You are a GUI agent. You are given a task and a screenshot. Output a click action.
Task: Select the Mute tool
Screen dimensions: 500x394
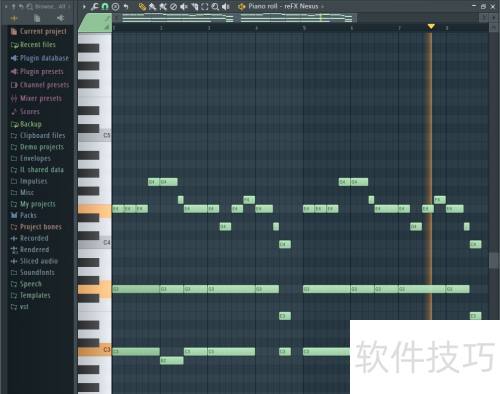click(184, 6)
